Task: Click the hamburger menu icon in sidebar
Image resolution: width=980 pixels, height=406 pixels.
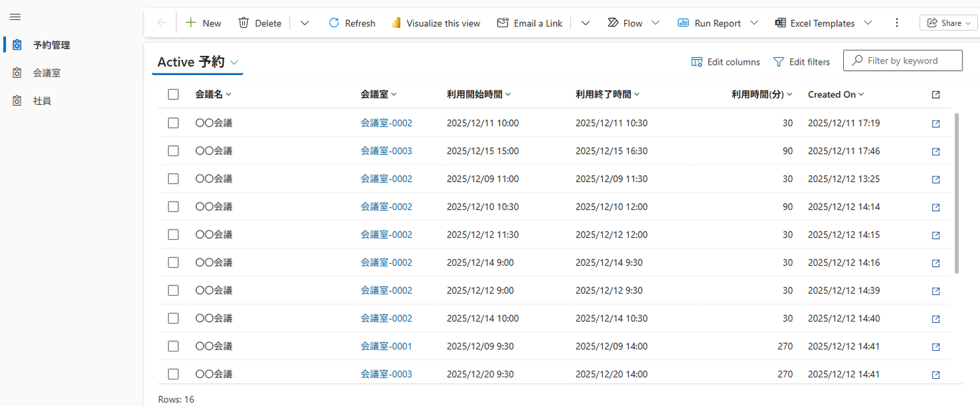Action: 15,17
